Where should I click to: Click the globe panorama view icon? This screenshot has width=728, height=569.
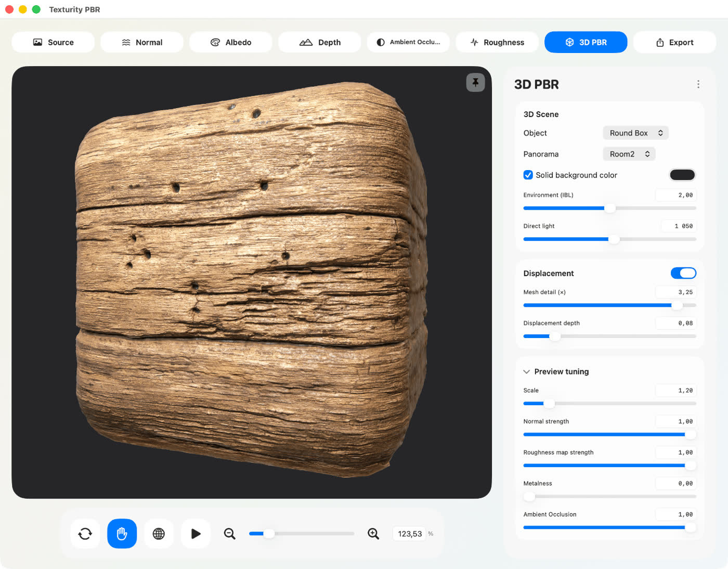(159, 534)
